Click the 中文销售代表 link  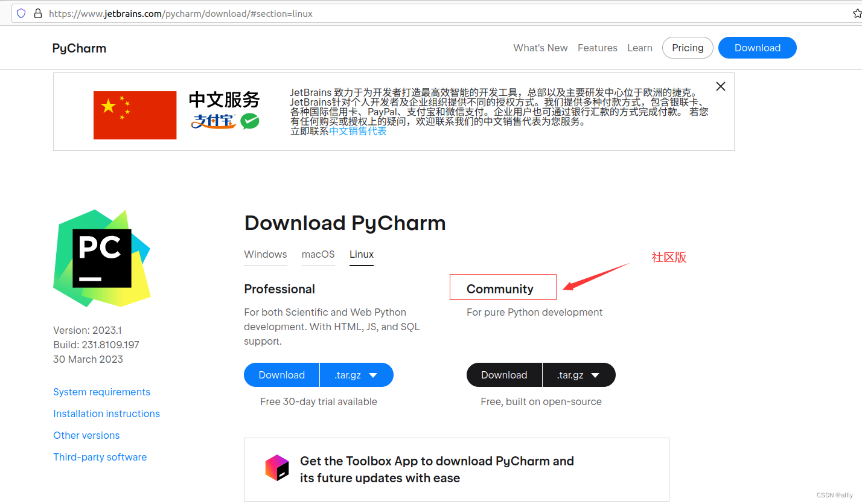tap(358, 131)
